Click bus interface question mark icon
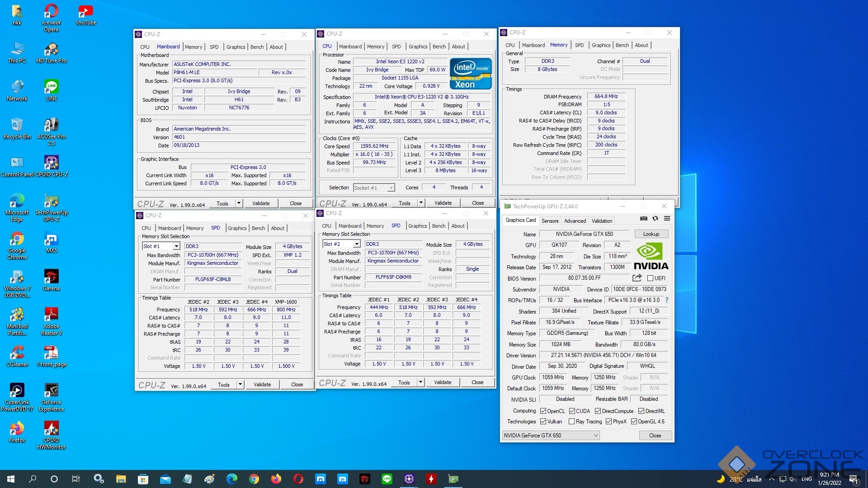 (666, 300)
